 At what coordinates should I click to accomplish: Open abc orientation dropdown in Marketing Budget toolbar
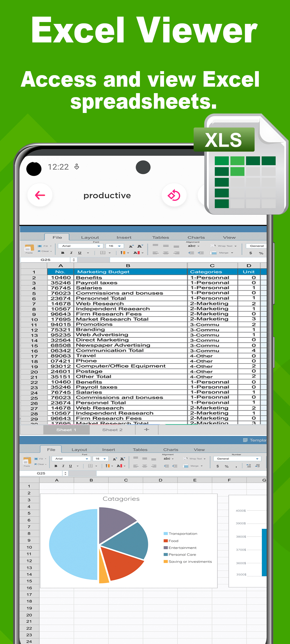coord(194,246)
